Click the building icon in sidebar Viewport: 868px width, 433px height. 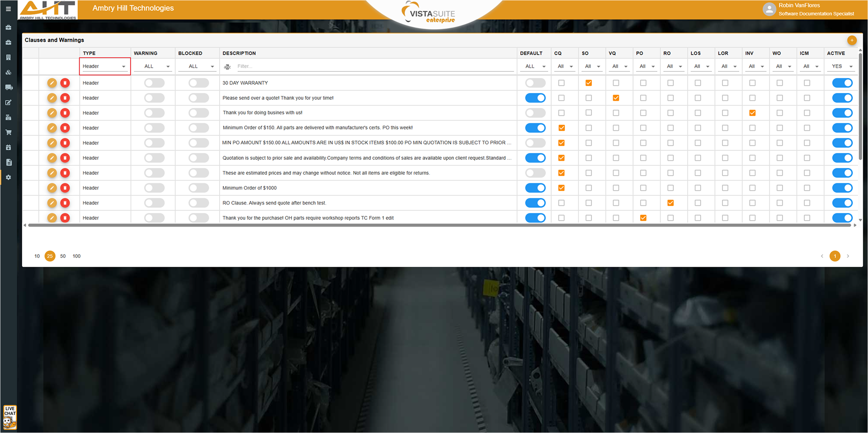(8, 57)
